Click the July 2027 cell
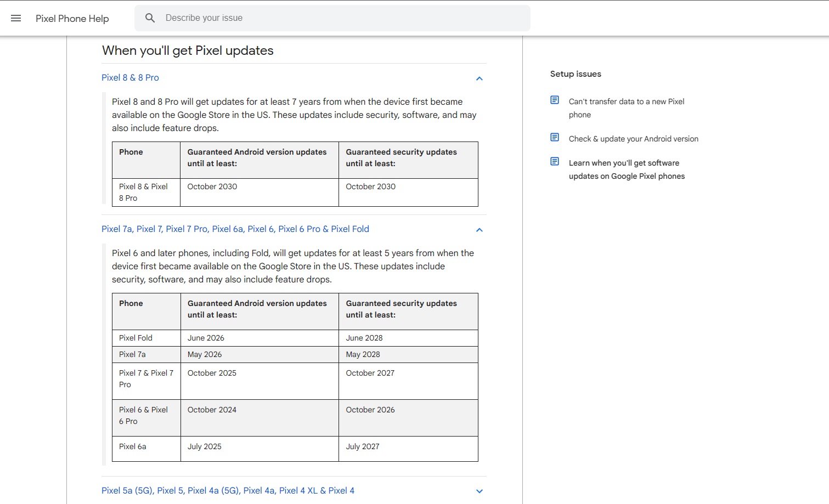Screen dimensions: 829x504 [408, 449]
